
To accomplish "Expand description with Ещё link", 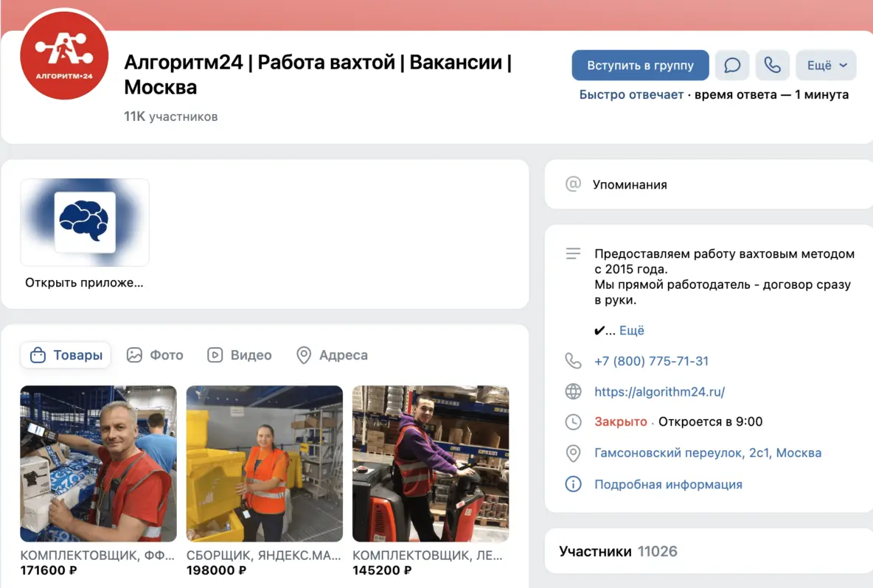I will 631,330.
